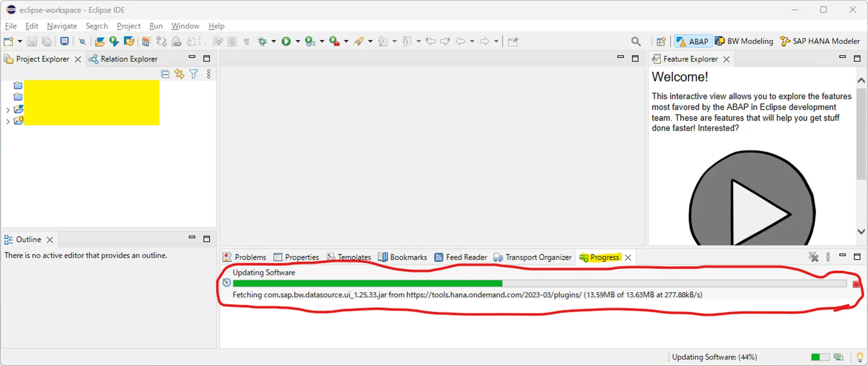Click the Feature Explorer scrollbar down arrow
This screenshot has height=366, width=868.
tap(861, 231)
